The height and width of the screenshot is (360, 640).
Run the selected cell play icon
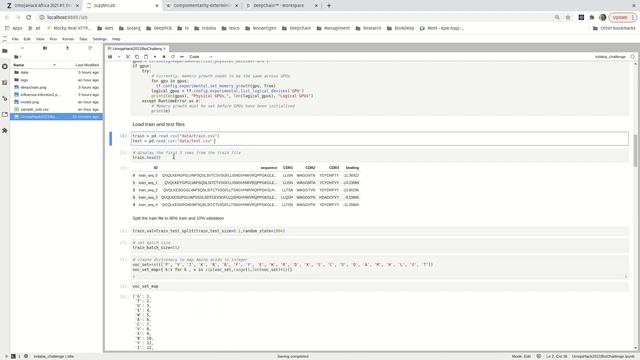tap(155, 57)
